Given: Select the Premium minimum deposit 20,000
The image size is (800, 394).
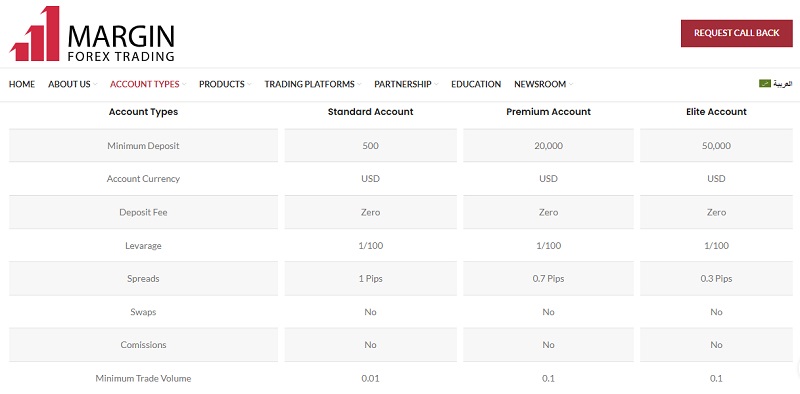Looking at the screenshot, I should pos(548,146).
